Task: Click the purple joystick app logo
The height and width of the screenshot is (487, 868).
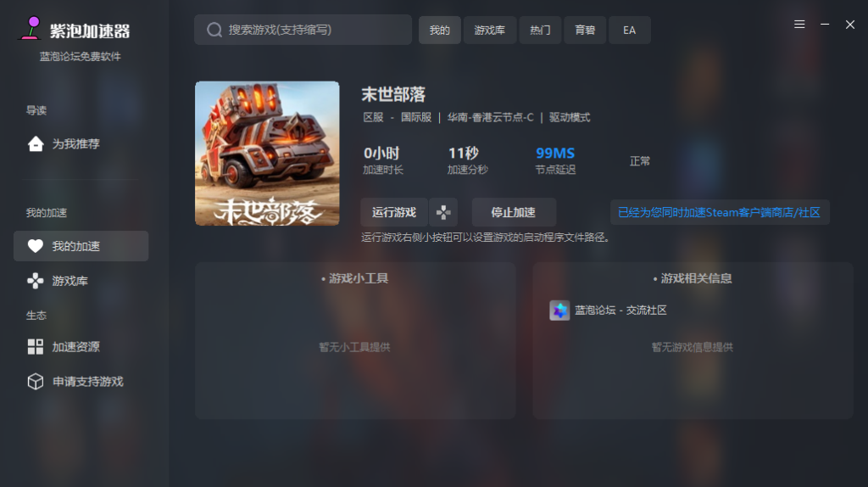Action: pyautogui.click(x=31, y=28)
